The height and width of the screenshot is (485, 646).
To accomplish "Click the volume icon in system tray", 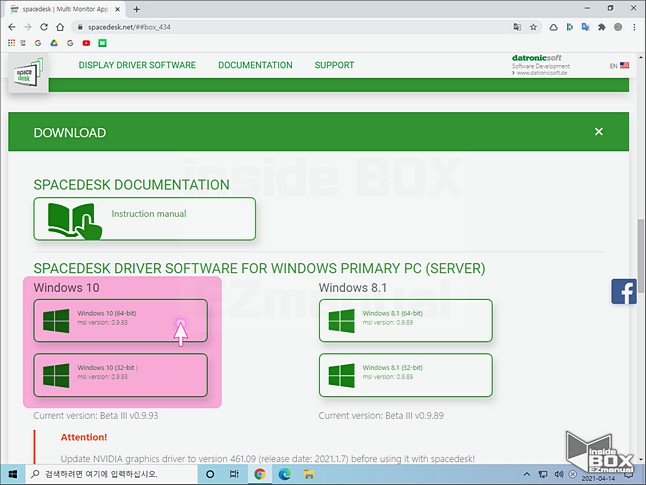I will pyautogui.click(x=559, y=474).
